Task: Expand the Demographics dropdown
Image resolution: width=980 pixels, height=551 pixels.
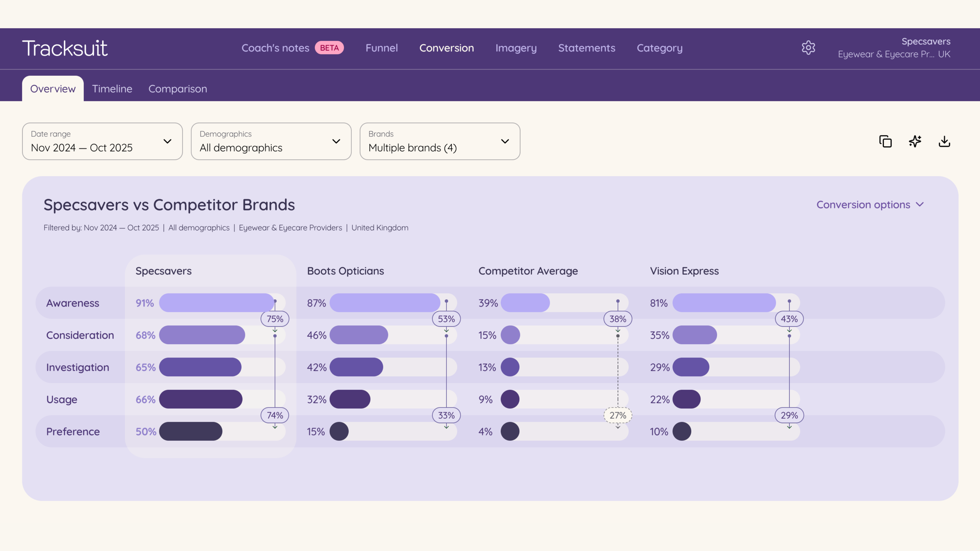Action: point(271,142)
